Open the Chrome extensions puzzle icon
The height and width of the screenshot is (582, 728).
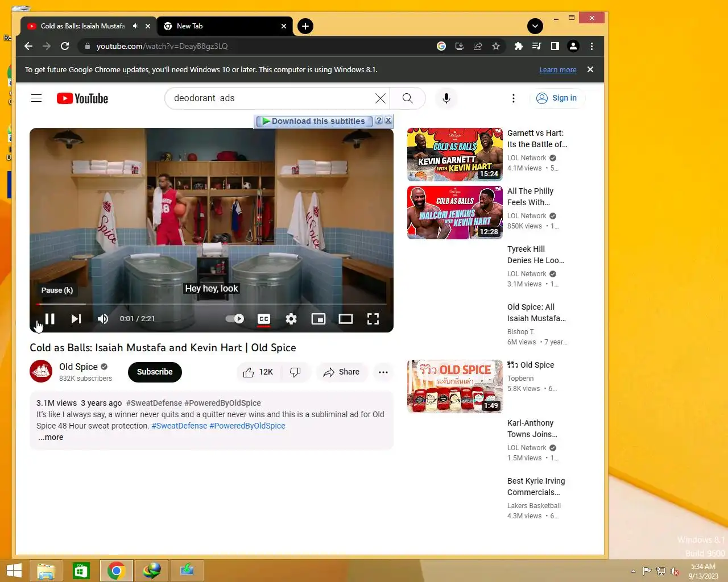[518, 46]
